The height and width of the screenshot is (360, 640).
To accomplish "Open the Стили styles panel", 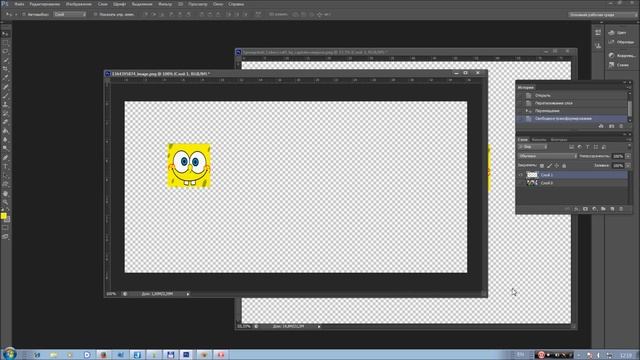I will [618, 65].
